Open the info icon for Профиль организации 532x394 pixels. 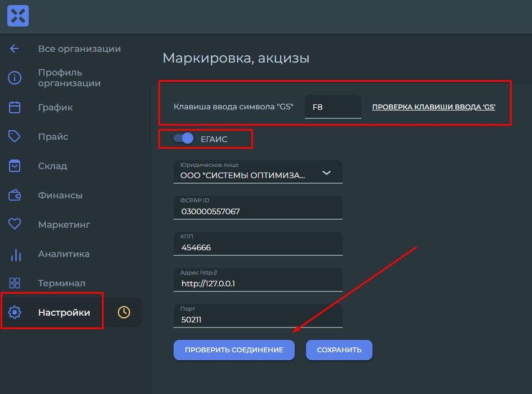tap(15, 78)
